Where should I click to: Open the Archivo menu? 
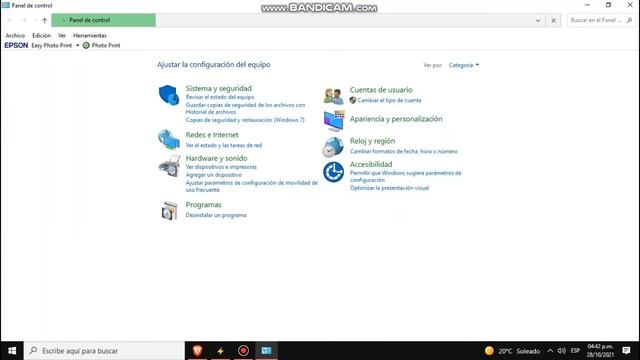(15, 36)
